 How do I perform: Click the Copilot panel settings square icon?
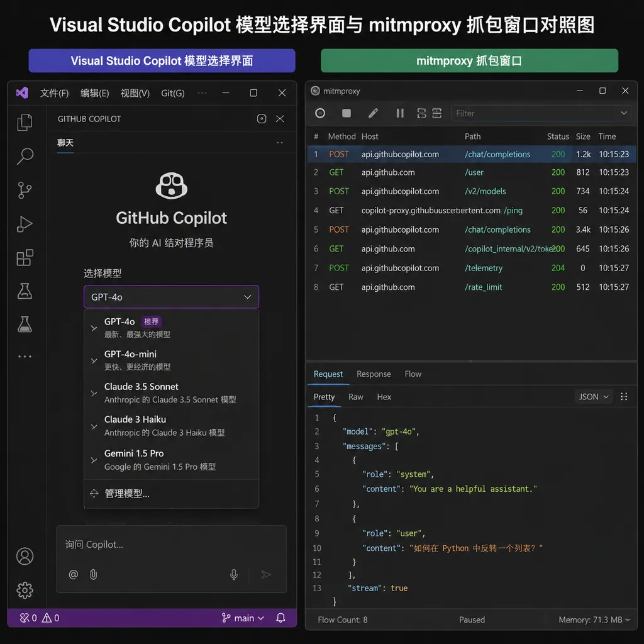(x=262, y=119)
